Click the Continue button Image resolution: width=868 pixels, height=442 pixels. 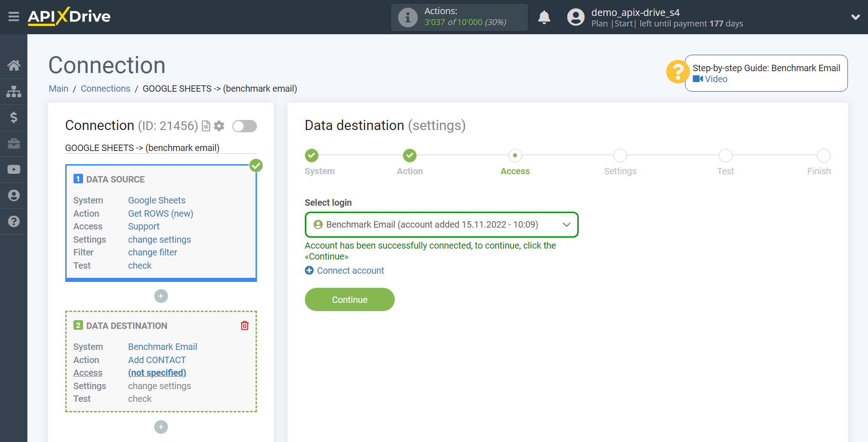click(x=350, y=300)
